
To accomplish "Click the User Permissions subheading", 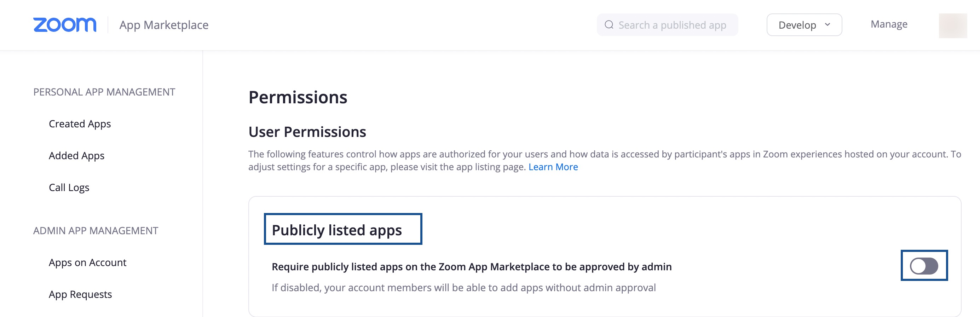I will (307, 132).
